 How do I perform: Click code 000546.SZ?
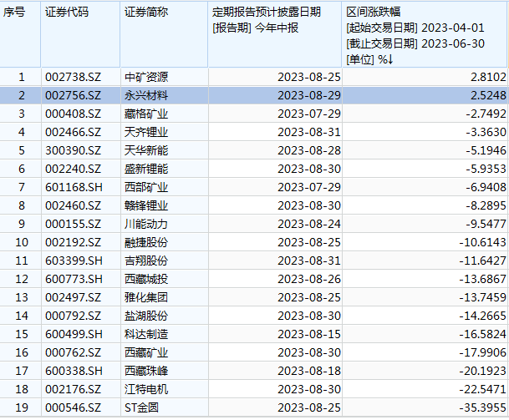click(74, 407)
